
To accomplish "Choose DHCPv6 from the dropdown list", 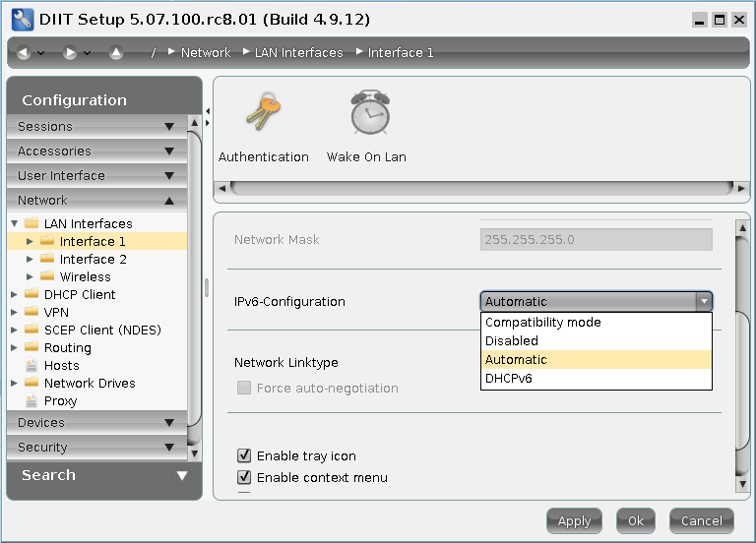I will [x=509, y=378].
